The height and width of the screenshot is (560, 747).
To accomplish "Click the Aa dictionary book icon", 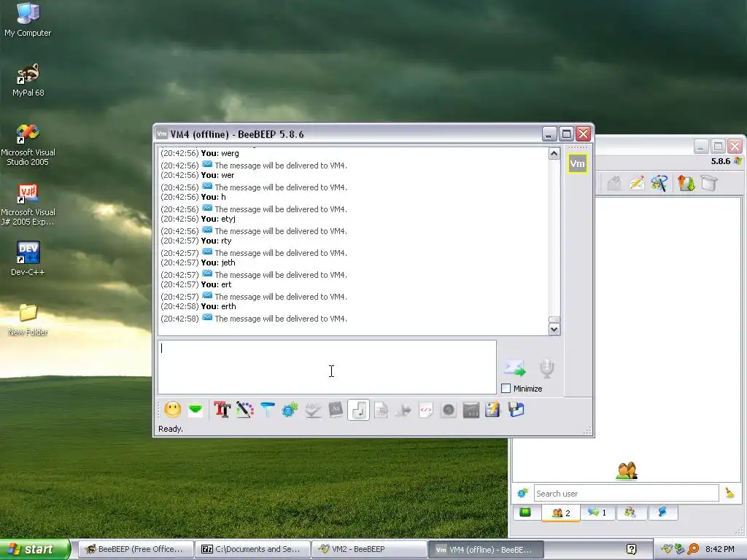I will [x=336, y=410].
